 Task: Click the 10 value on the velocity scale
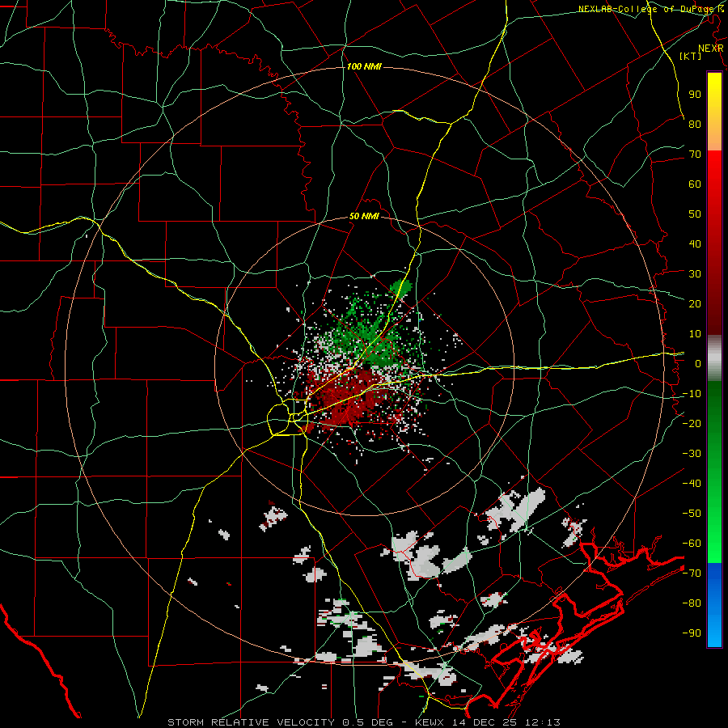(x=695, y=334)
